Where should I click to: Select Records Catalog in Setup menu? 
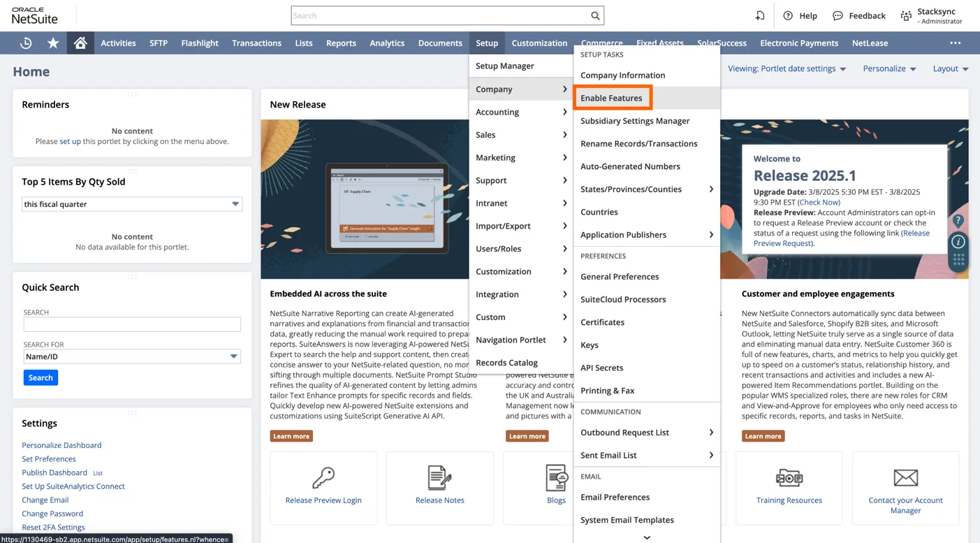pos(521,363)
